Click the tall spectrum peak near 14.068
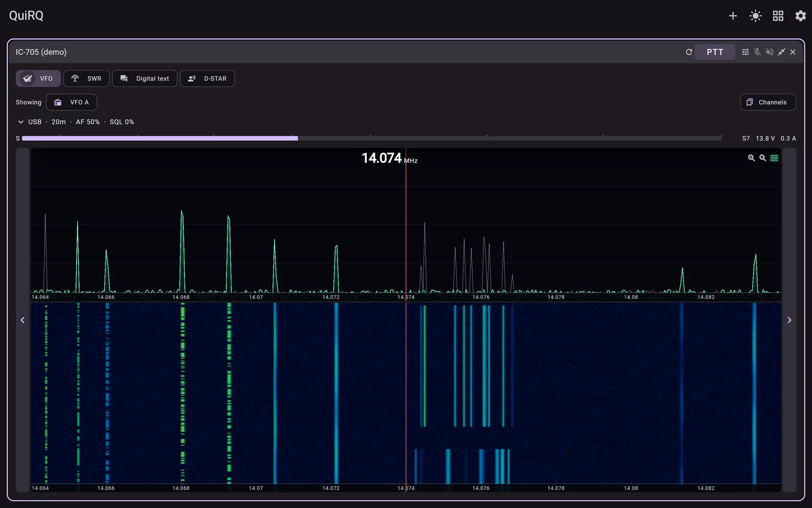The height and width of the screenshot is (508, 812). tap(182, 251)
